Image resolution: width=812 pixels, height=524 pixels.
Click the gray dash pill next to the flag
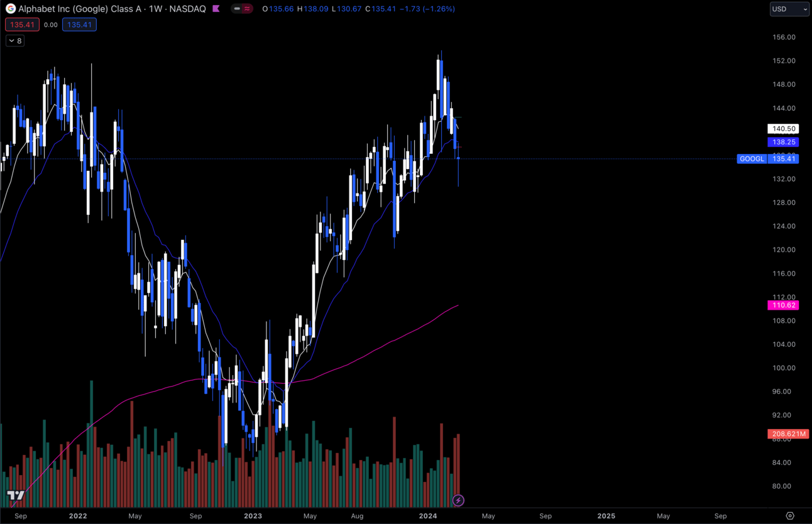[237, 9]
